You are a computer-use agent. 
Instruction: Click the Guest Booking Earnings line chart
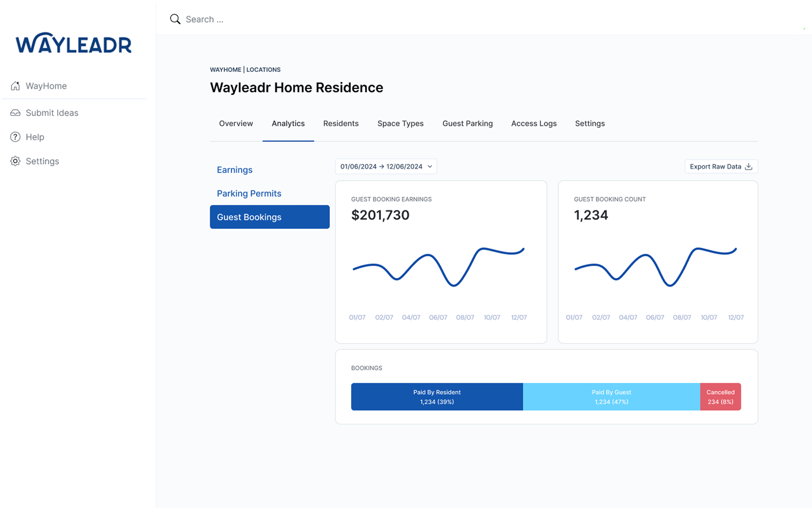pos(438,267)
